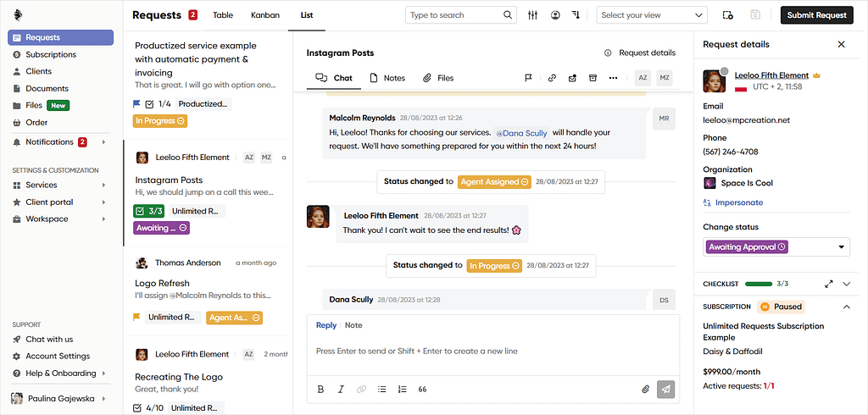Select the List view tab
Screen dimensions: 868x415
tap(307, 15)
